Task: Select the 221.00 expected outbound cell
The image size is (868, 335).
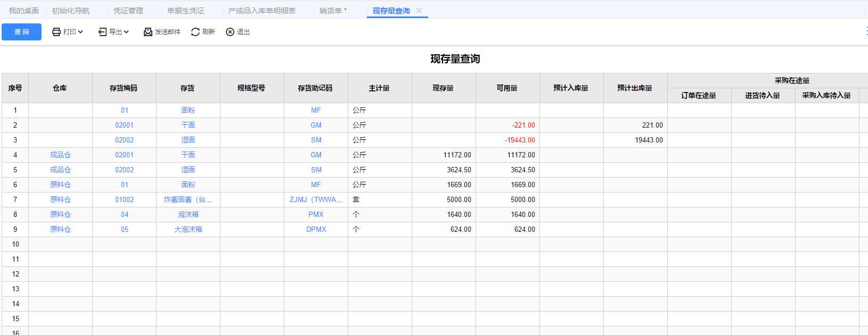Action: click(x=635, y=125)
